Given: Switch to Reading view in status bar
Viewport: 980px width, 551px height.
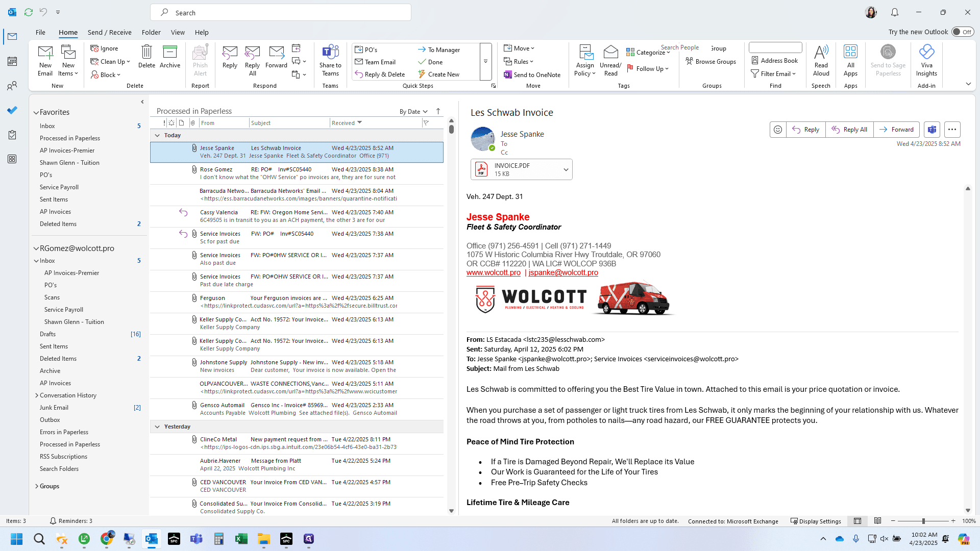Looking at the screenshot, I should pyautogui.click(x=877, y=521).
